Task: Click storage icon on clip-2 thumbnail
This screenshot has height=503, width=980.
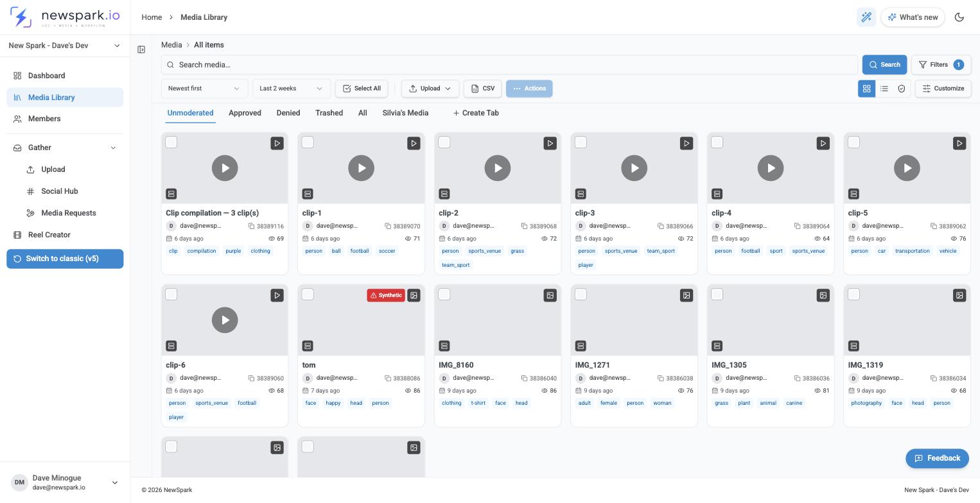Action: coord(444,194)
